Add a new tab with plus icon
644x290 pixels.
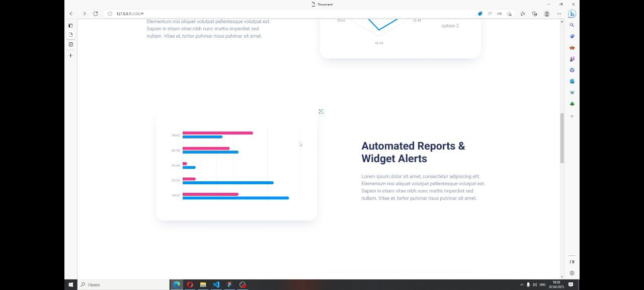click(x=70, y=55)
